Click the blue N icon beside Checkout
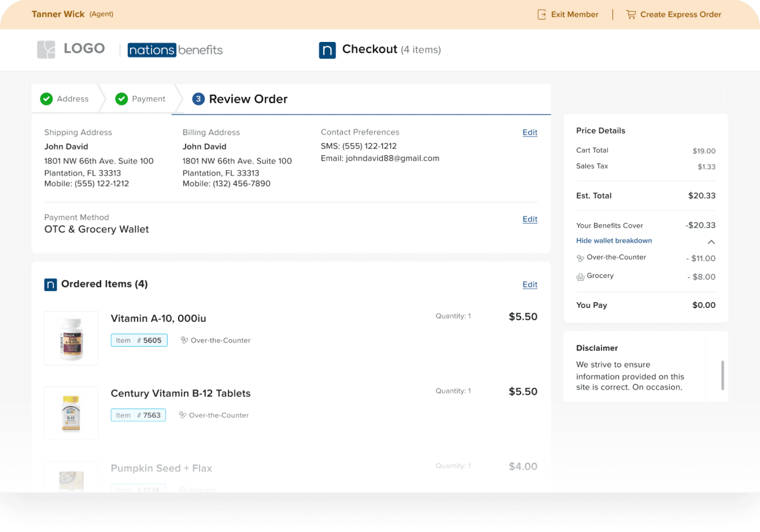The width and height of the screenshot is (760, 532). [327, 50]
